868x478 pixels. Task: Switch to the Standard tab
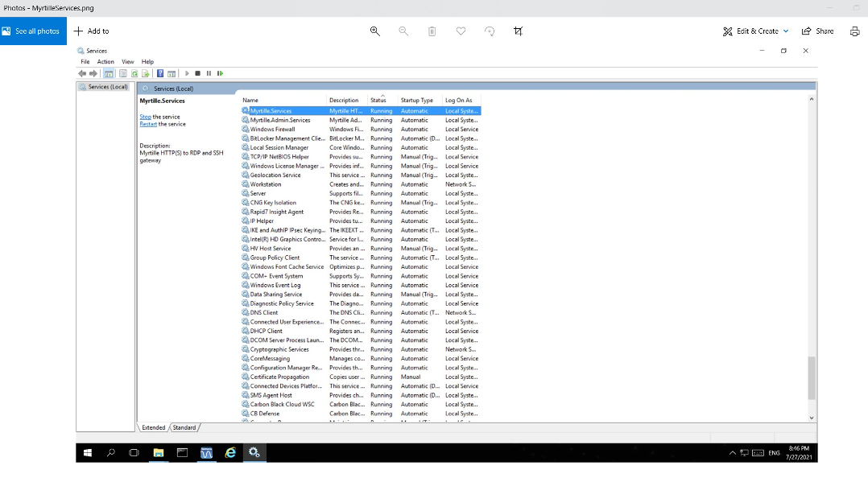point(185,427)
